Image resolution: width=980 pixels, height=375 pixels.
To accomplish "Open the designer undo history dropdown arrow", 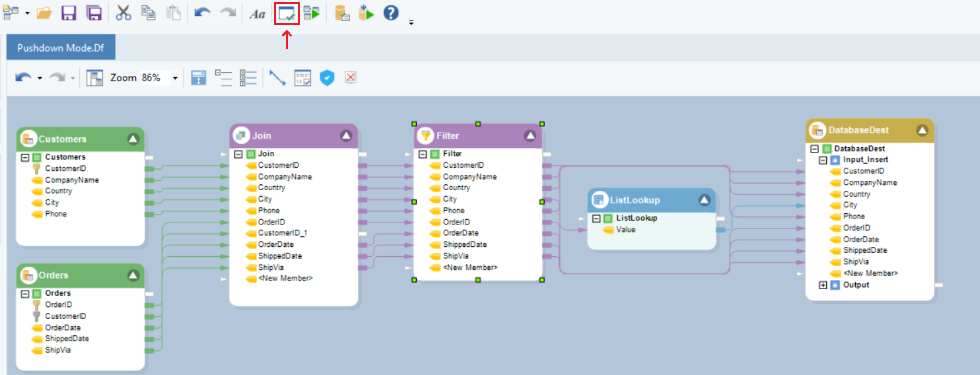I will [x=40, y=78].
